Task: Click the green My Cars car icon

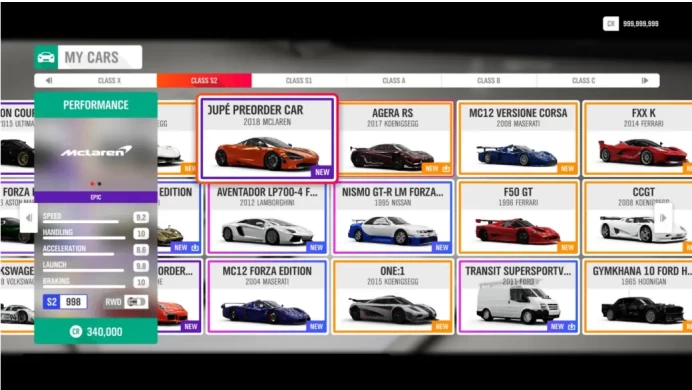Action: [46, 57]
